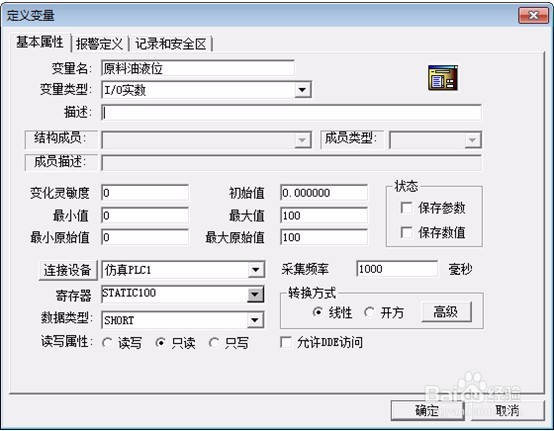554x431 pixels.
Task: Click the 最大原始值 input field
Action: tap(324, 237)
